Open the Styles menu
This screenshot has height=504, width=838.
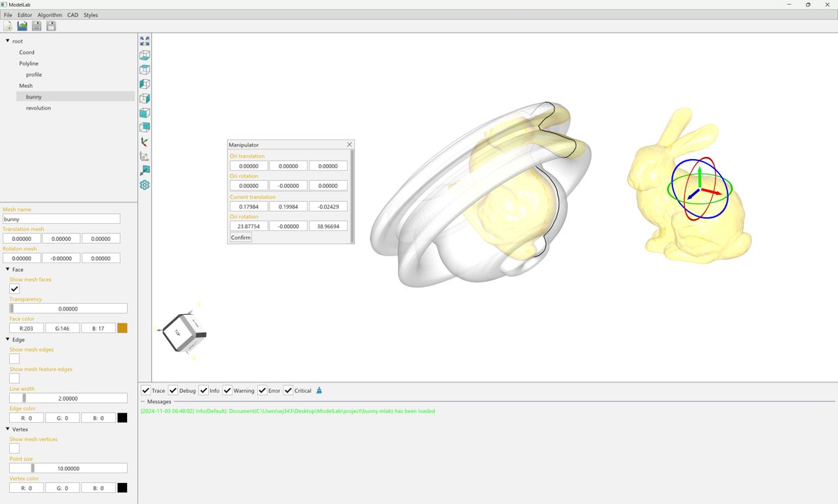91,15
